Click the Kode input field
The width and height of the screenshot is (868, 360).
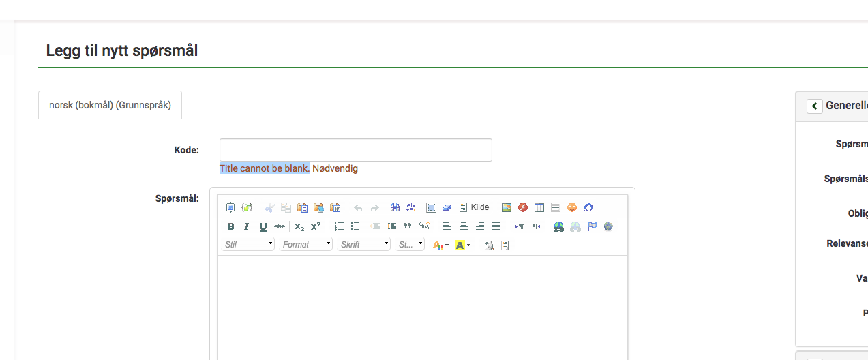click(356, 150)
